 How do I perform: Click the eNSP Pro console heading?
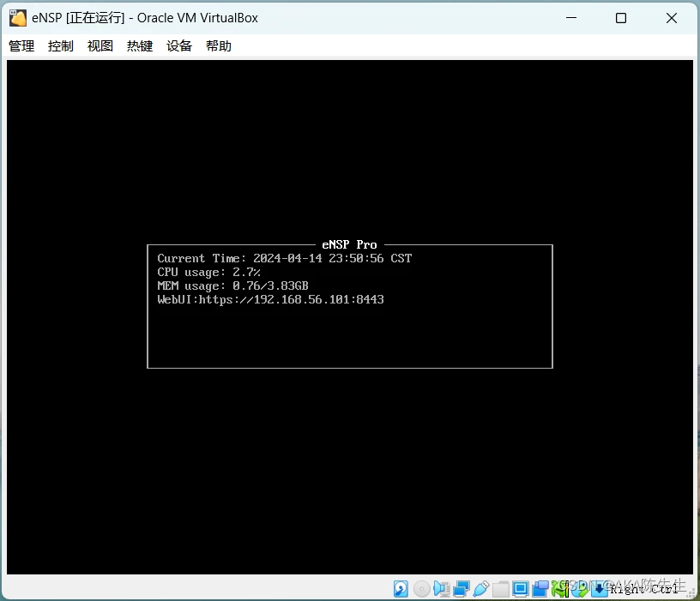[349, 244]
